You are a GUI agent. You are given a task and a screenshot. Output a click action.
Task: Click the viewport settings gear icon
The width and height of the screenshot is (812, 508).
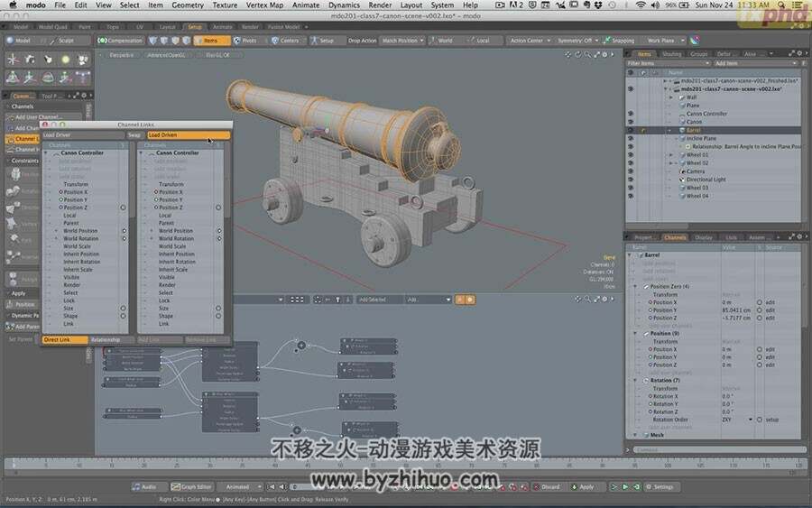pos(604,54)
